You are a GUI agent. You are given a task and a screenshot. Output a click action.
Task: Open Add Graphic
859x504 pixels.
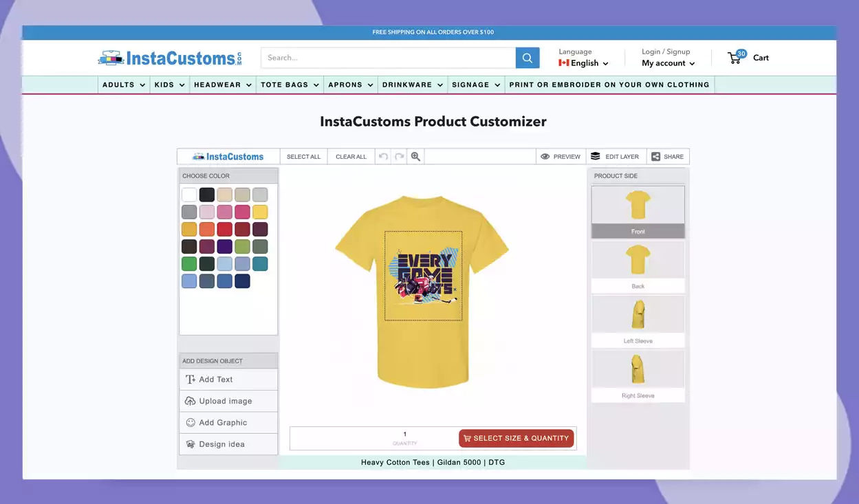228,423
